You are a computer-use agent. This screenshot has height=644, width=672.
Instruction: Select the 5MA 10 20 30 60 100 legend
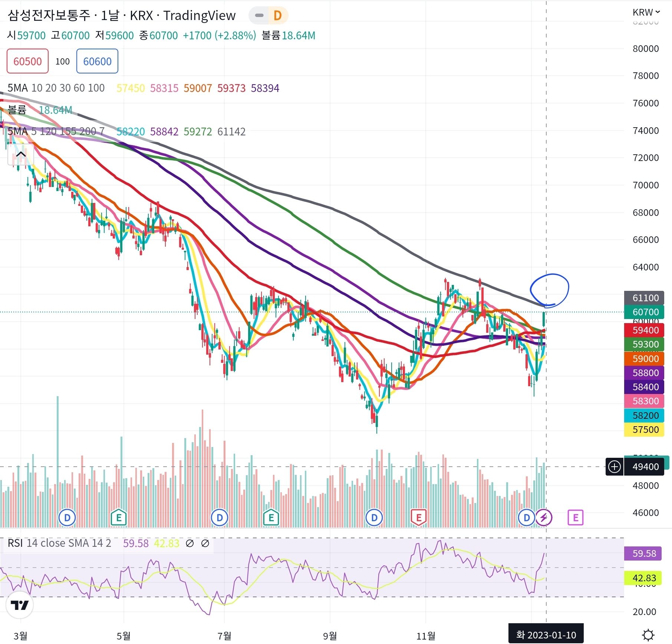56,88
